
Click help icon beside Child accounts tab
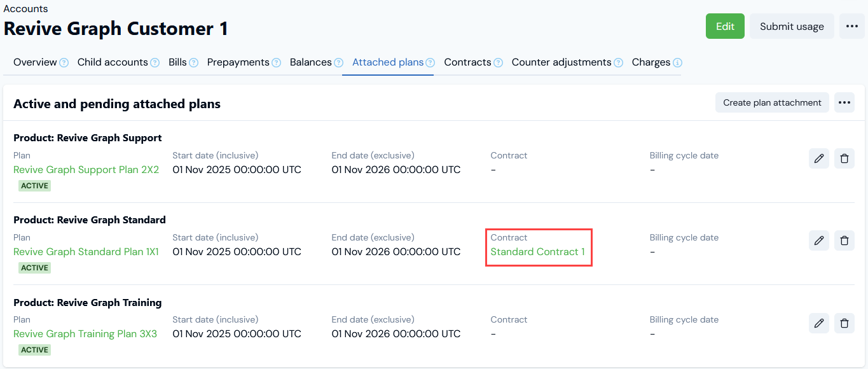tap(155, 63)
